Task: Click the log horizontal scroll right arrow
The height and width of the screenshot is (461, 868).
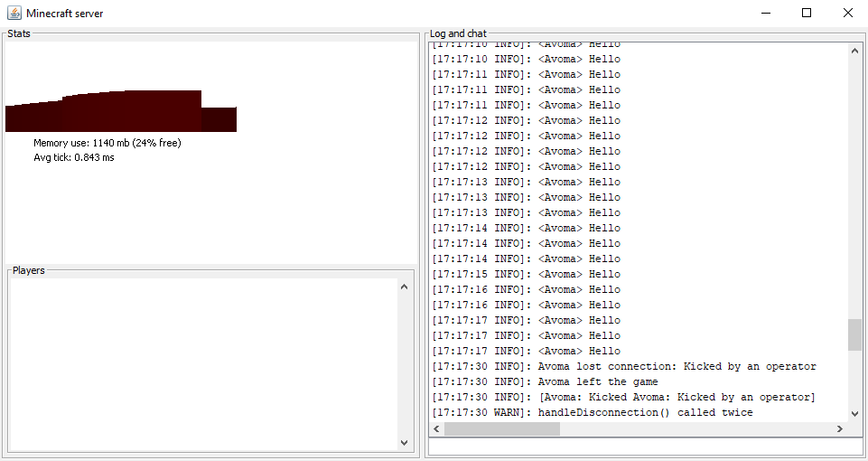Action: pos(840,428)
